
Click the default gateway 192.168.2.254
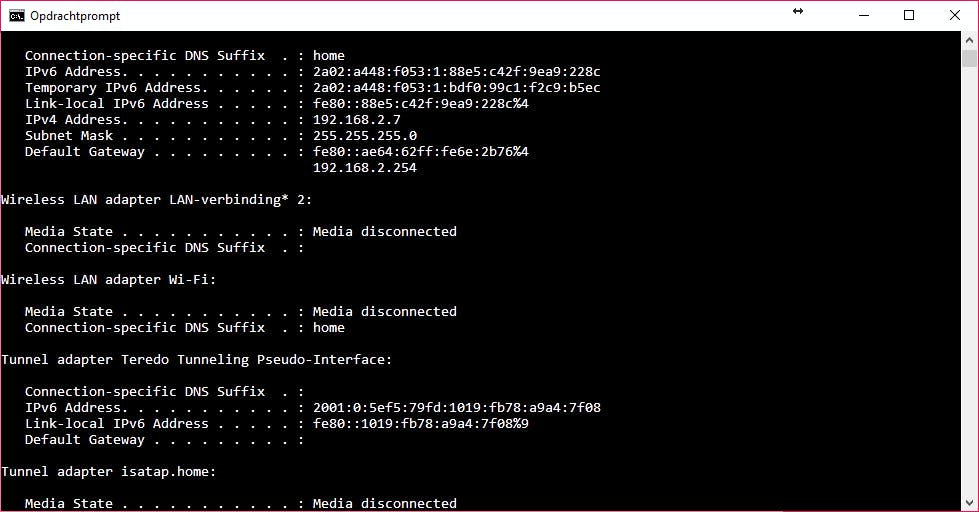tap(364, 168)
